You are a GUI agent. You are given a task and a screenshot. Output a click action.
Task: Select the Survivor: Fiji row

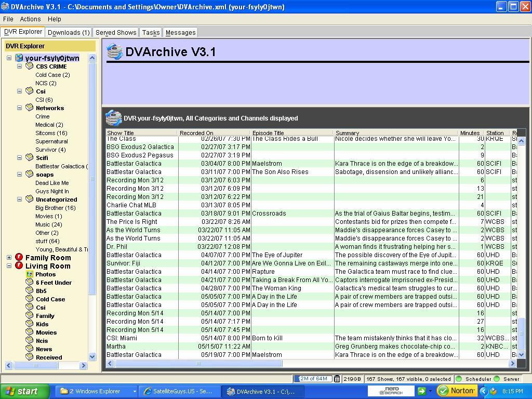pyautogui.click(x=312, y=263)
